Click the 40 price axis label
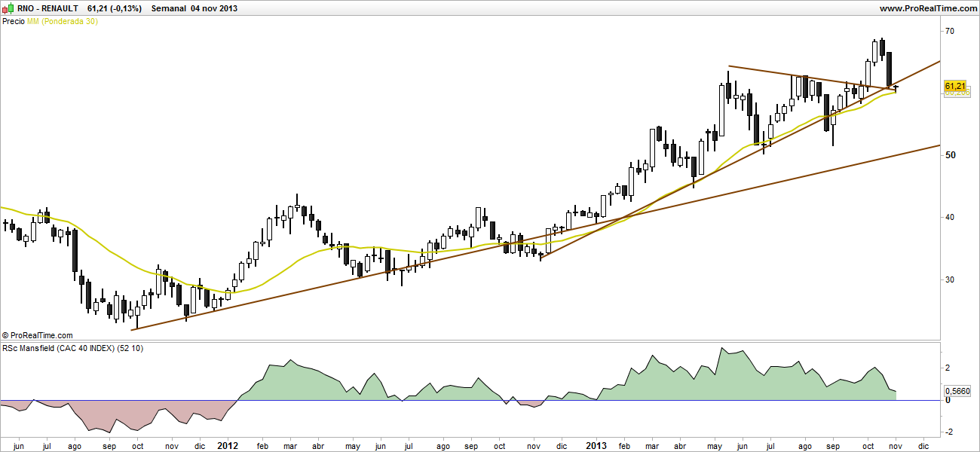The image size is (980, 452). pos(950,217)
